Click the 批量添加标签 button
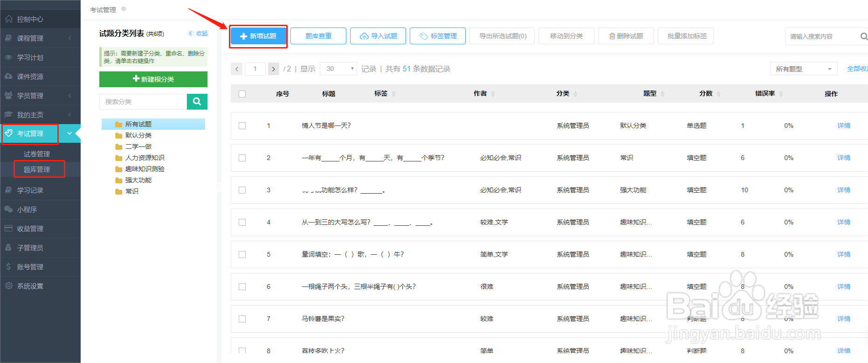The height and width of the screenshot is (363, 868). pyautogui.click(x=686, y=36)
